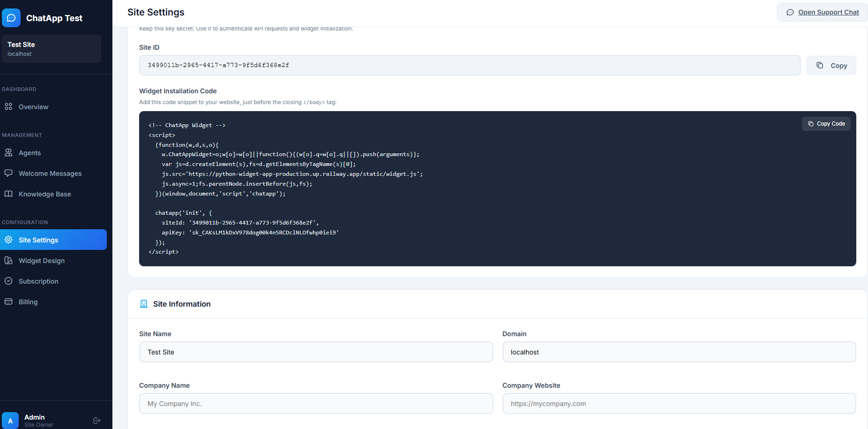Viewport: 868px width, 429px height.
Task: Select the Domain field showing localhost
Action: [679, 352]
